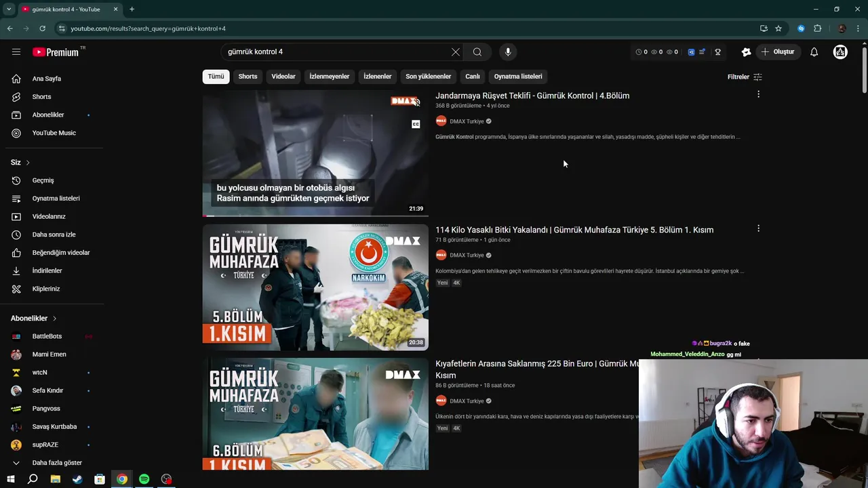This screenshot has width=868, height=488.
Task: Open Jandarmaya Rüşvet Teklifi video title
Action: [x=532, y=96]
